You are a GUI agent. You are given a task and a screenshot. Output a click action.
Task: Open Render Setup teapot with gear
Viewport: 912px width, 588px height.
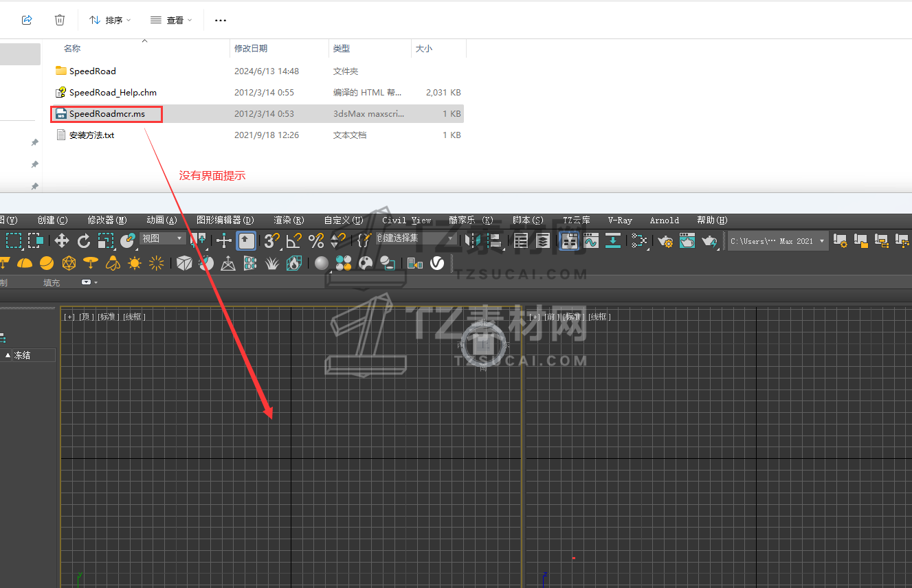coord(665,240)
